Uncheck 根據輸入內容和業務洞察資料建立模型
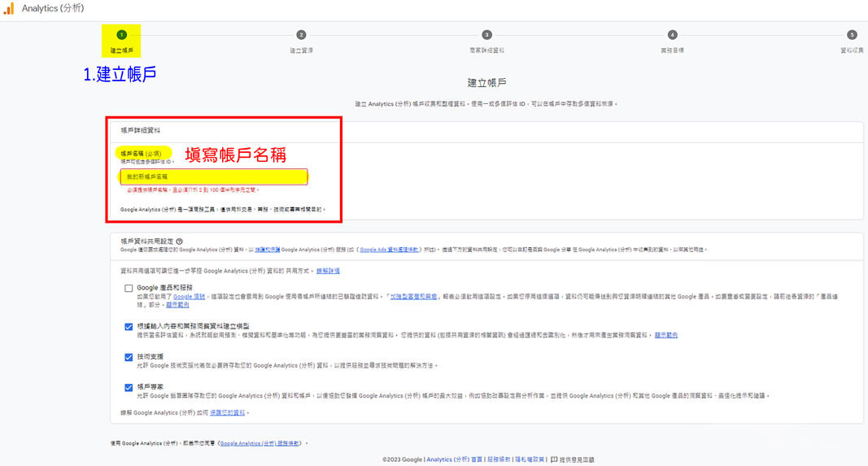 click(129, 327)
